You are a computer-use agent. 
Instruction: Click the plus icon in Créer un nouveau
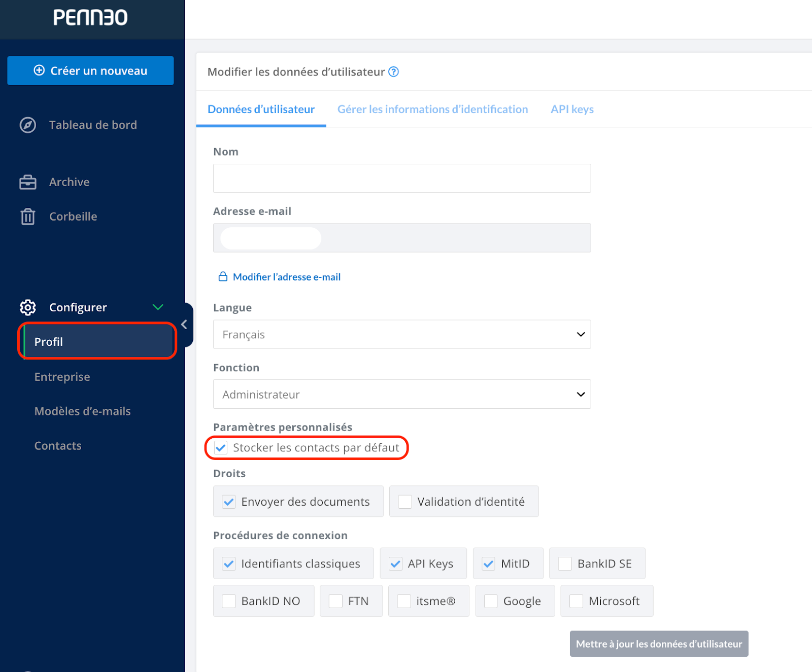pyautogui.click(x=39, y=70)
